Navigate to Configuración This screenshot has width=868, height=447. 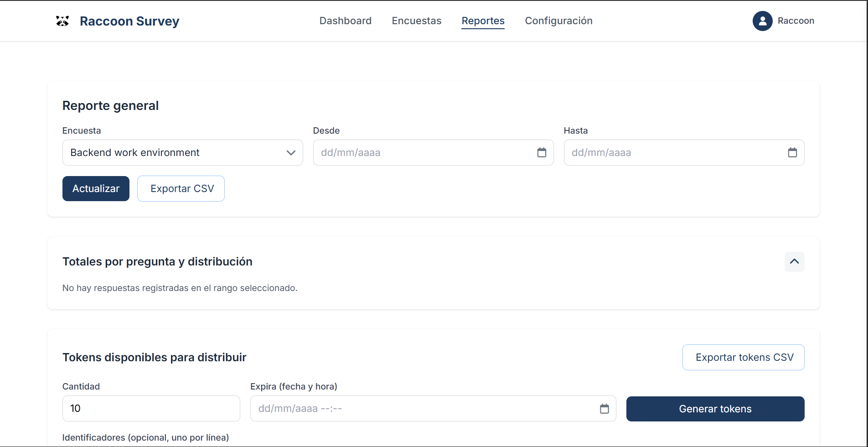coord(558,21)
